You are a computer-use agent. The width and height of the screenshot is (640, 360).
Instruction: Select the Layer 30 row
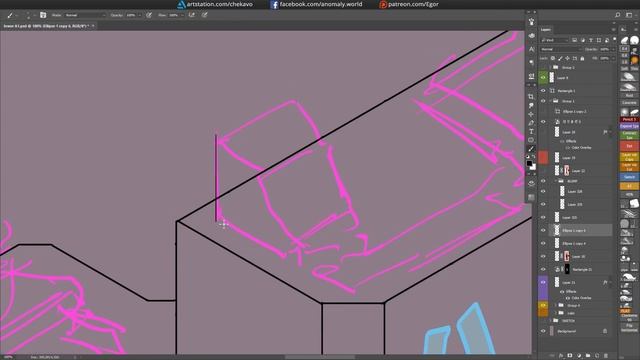pyautogui.click(x=580, y=256)
